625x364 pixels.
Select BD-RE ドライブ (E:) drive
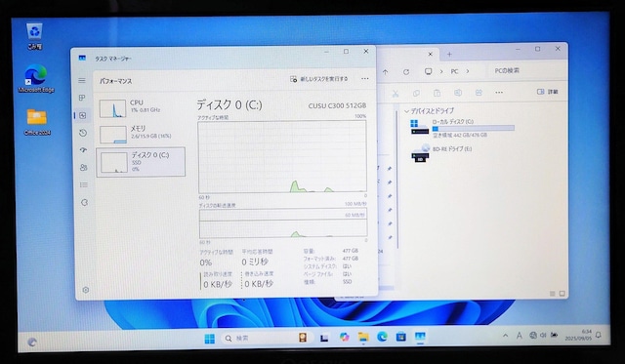(441, 153)
